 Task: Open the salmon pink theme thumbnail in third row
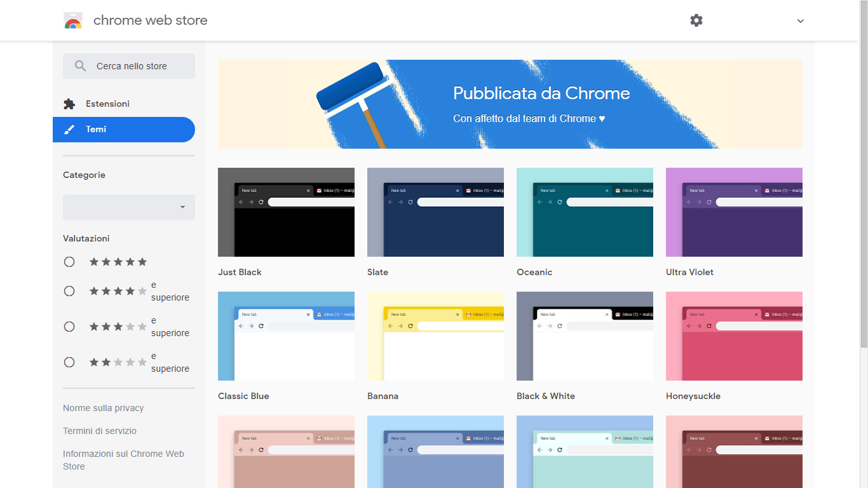[286, 452]
